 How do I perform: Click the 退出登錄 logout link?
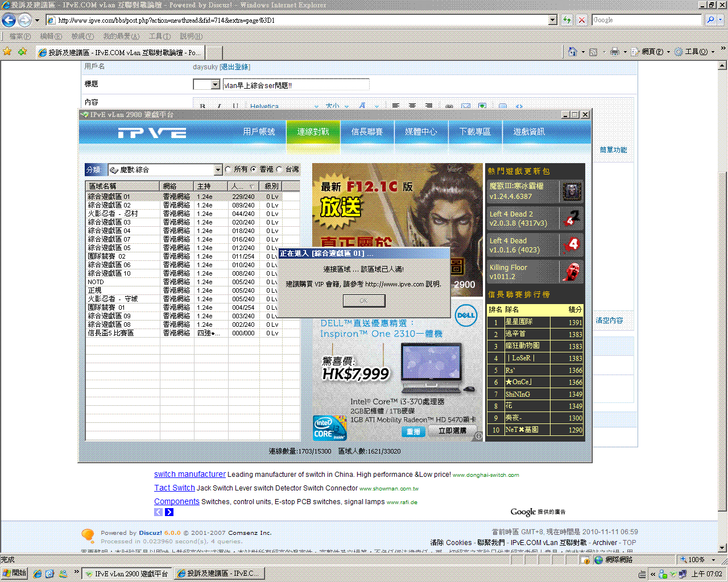pos(235,67)
